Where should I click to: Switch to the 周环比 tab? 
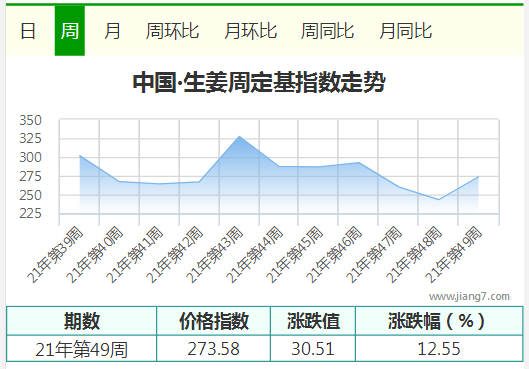point(172,31)
